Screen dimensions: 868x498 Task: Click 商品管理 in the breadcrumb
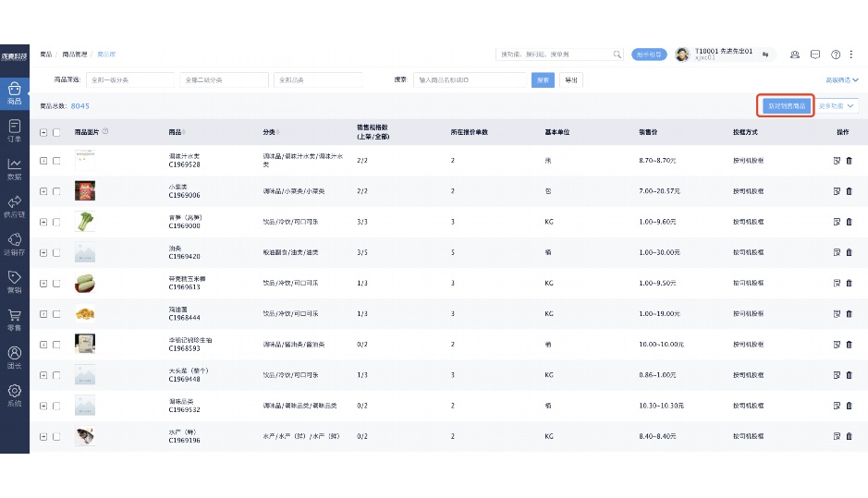[x=78, y=55]
